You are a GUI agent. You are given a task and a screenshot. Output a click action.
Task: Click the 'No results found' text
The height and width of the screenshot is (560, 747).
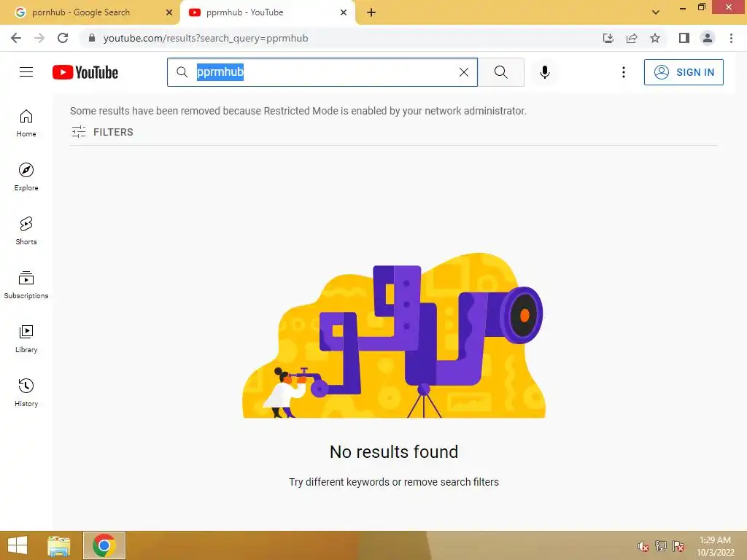click(394, 451)
